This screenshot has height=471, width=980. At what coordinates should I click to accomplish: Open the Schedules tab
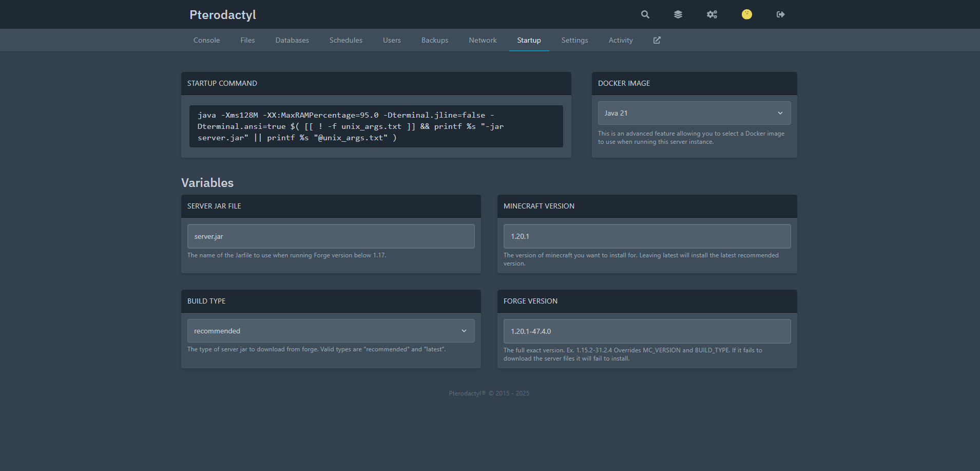[x=346, y=40]
